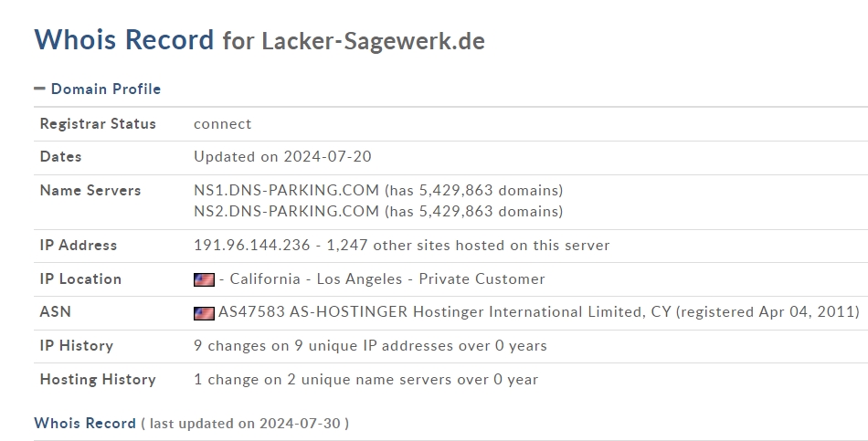This screenshot has height=441, width=868.
Task: Select the Registrar Status value connect
Action: point(223,124)
